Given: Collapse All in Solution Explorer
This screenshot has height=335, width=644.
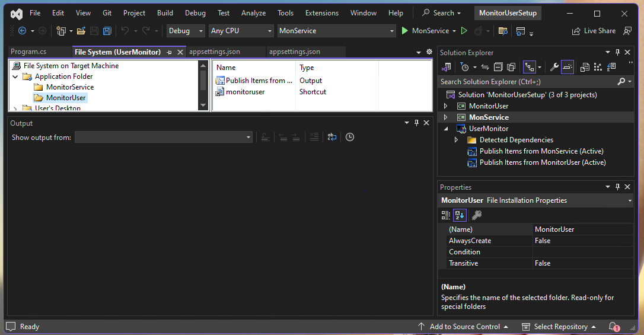Looking at the screenshot, I should (x=498, y=67).
